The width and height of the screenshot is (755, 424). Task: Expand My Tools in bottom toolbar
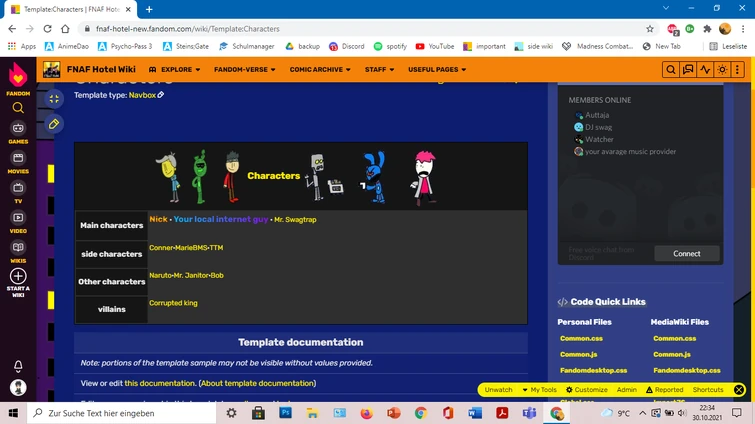pyautogui.click(x=539, y=390)
